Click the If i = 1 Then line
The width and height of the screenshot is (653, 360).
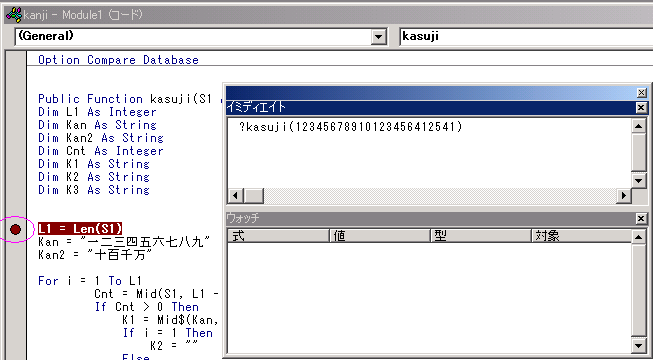[167, 333]
